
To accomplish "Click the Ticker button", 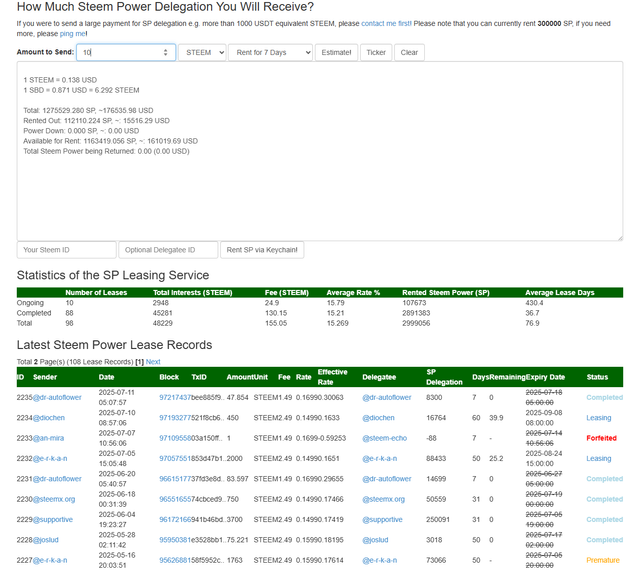I will (x=376, y=52).
